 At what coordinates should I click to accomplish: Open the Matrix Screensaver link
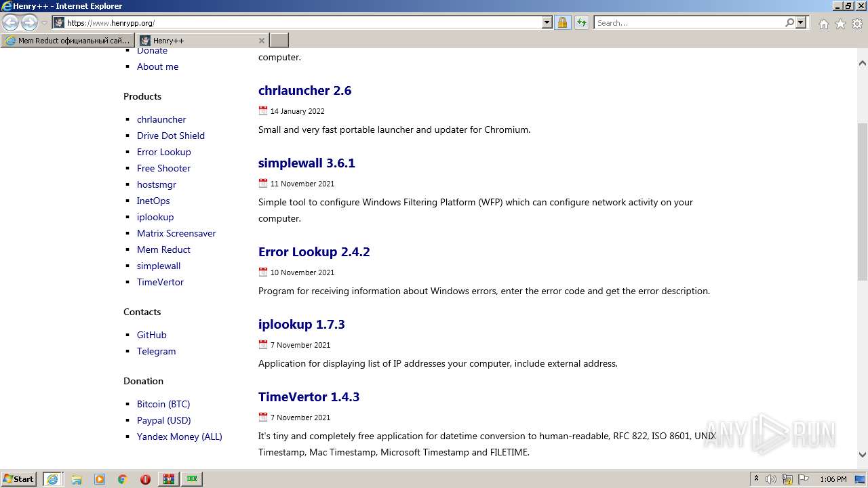click(x=176, y=233)
